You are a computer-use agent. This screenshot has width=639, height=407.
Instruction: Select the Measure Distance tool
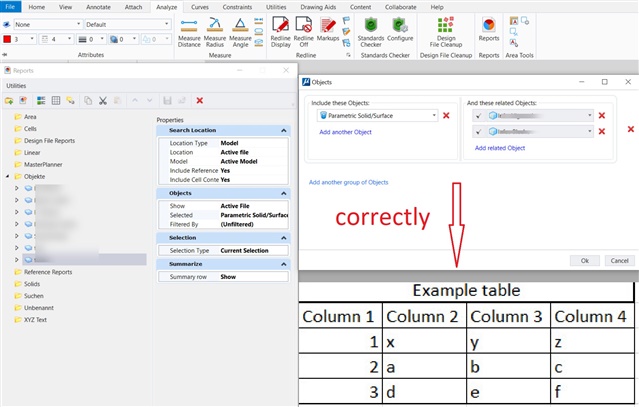(189, 32)
